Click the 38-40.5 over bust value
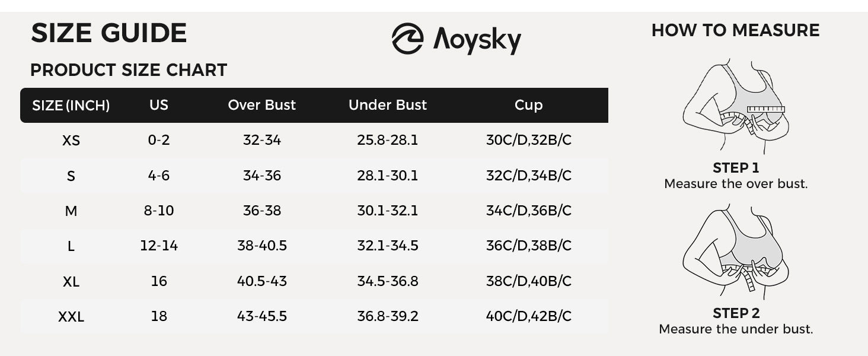The image size is (868, 356). point(262,246)
